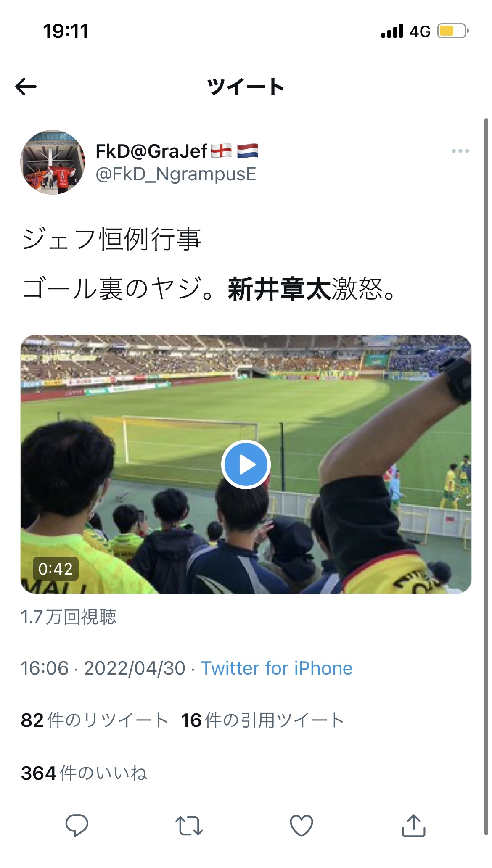492x868 pixels.
Task: Tap the retweet arrows icon
Action: (x=189, y=825)
